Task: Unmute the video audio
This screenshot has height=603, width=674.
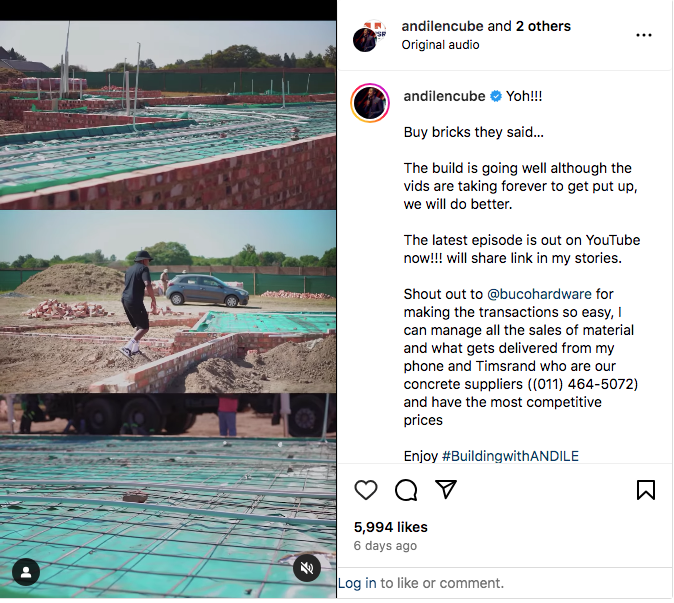Action: click(307, 569)
